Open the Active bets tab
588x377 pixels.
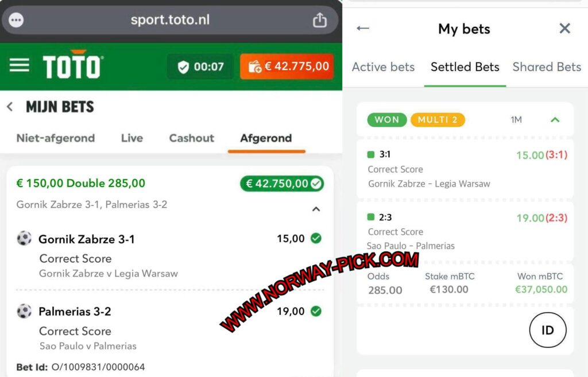click(383, 67)
